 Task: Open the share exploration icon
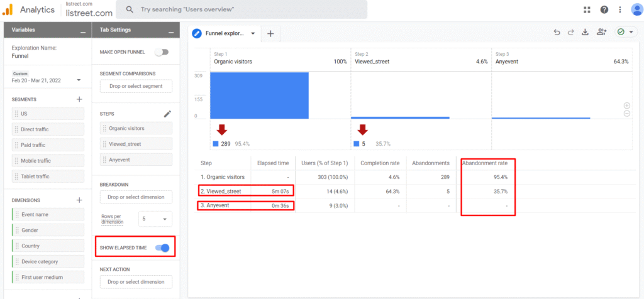click(x=602, y=33)
